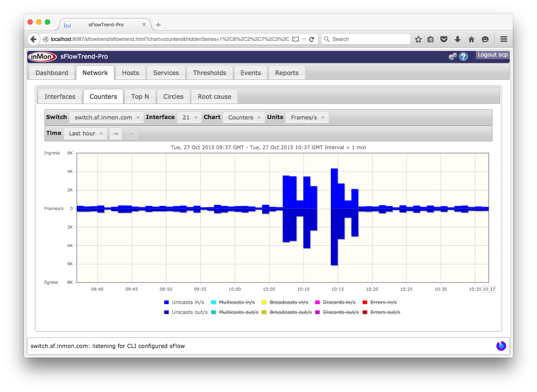Click the status message listening for CLI configured sFlow

(x=108, y=346)
